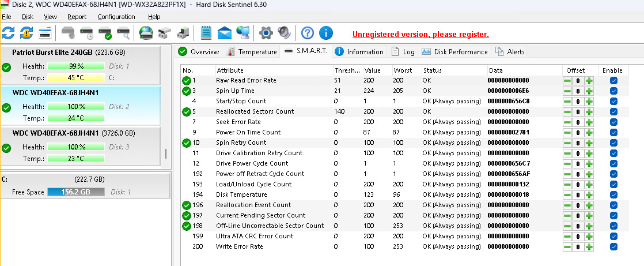Click green status icon of Disk 3 WDC drive

(x=6, y=148)
